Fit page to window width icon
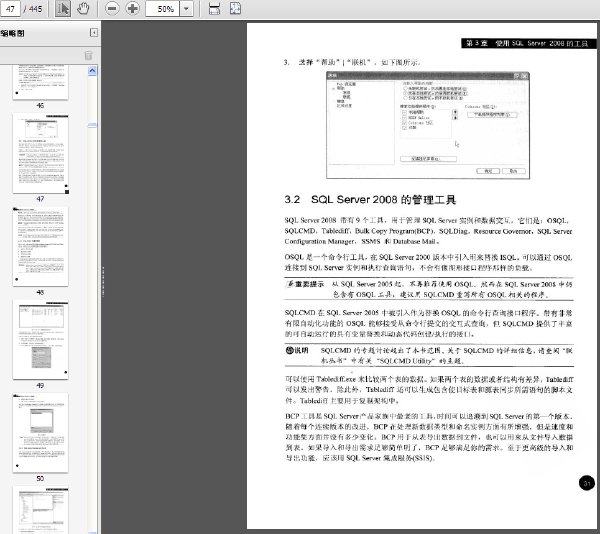Image resolution: width=600 pixels, height=534 pixels. click(x=214, y=8)
